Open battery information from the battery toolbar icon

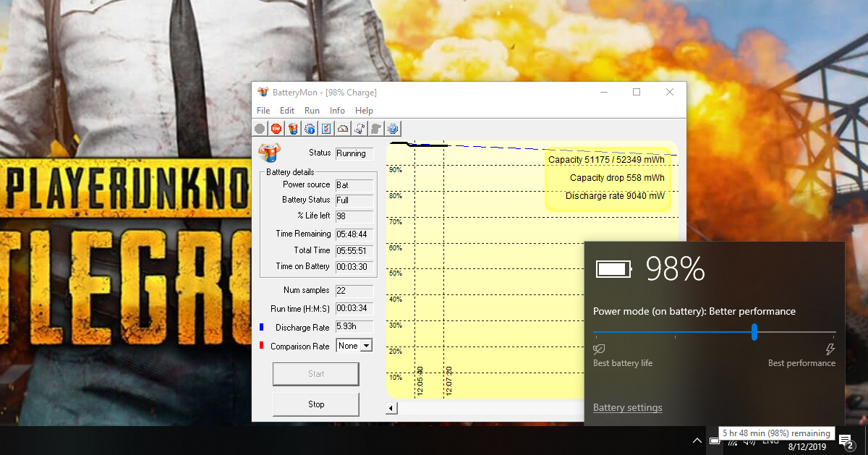[293, 129]
